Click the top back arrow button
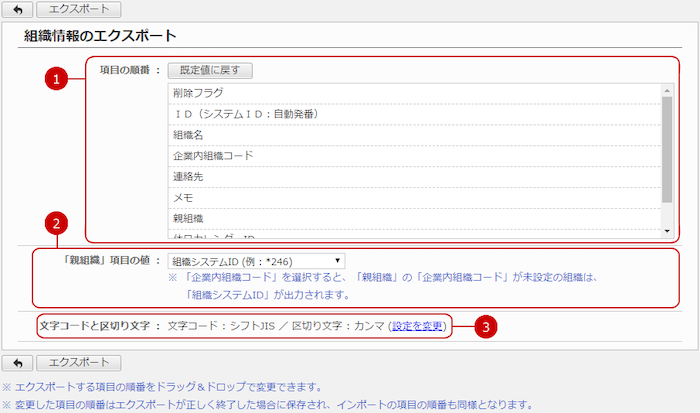 (x=19, y=10)
